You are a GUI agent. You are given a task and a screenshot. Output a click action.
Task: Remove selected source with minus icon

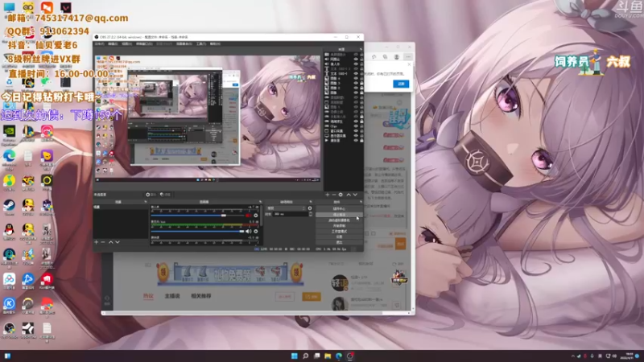pyautogui.click(x=334, y=195)
